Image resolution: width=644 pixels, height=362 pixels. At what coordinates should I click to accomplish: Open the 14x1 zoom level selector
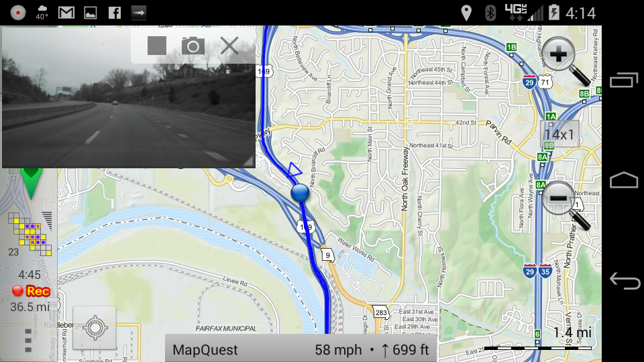[x=559, y=134]
